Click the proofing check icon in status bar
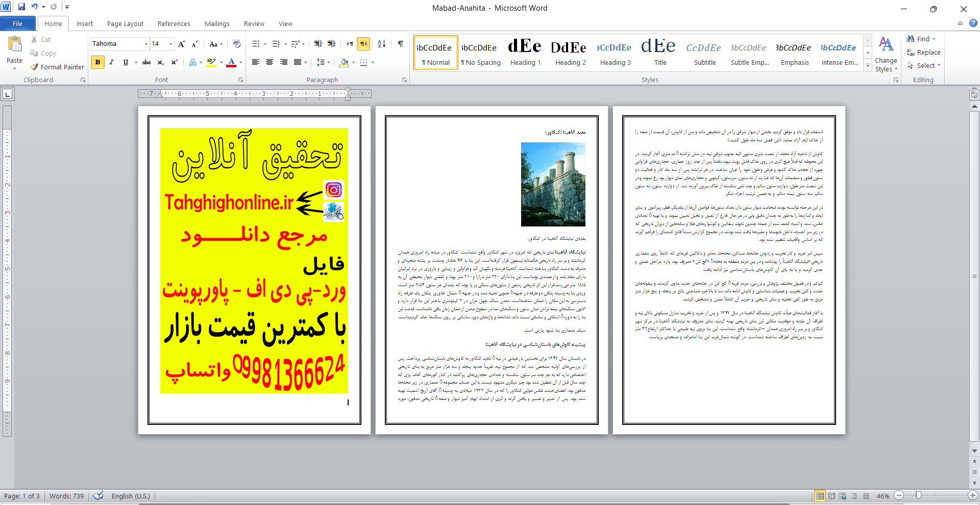Image resolution: width=980 pixels, height=505 pixels. 99,495
